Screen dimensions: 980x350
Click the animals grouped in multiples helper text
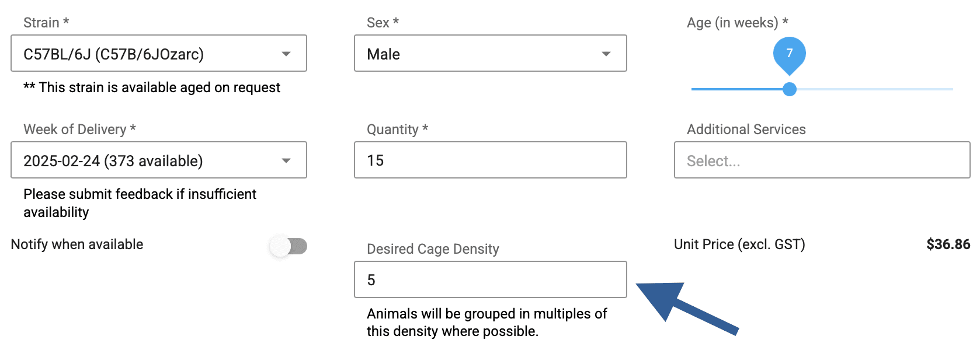[486, 323]
